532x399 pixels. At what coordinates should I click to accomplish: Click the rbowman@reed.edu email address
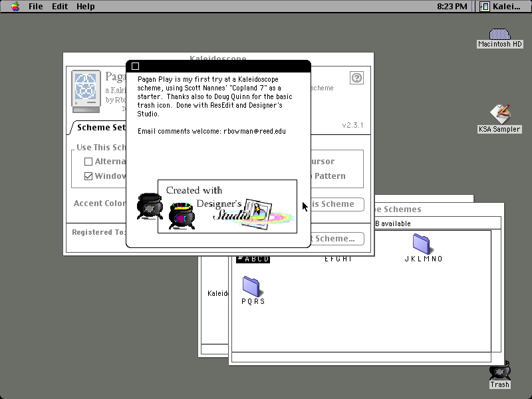[x=255, y=131]
